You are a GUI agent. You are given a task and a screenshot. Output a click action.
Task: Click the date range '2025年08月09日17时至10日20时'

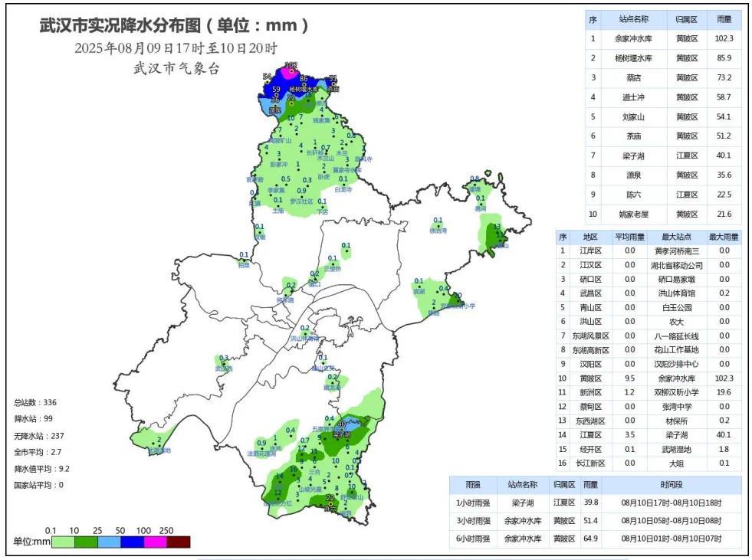176,48
